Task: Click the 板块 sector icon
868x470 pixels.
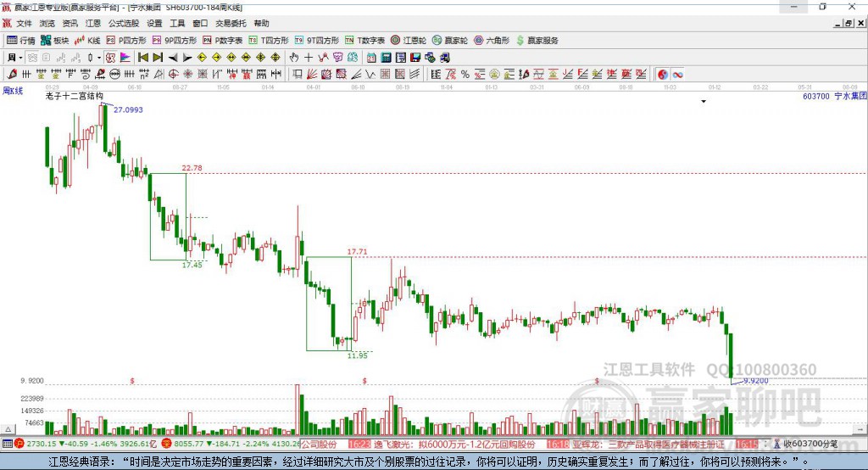Action: tap(55, 41)
